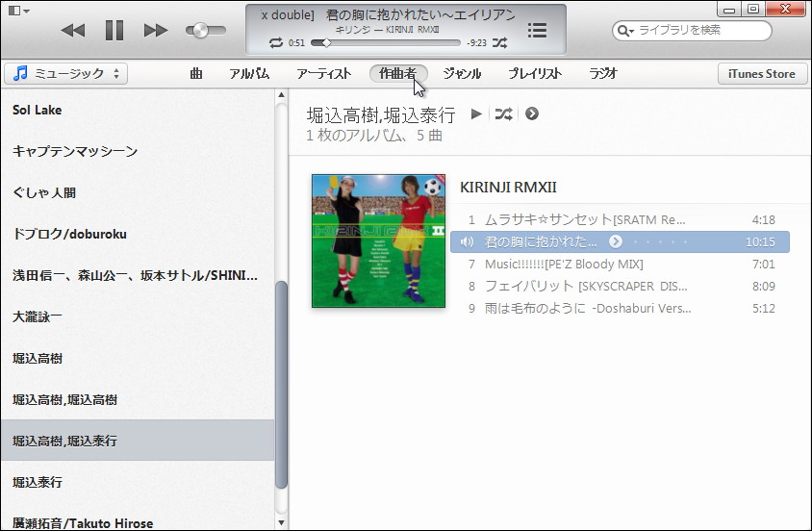The height and width of the screenshot is (531, 812).
Task: Rate playing track using rating dots
Action: (660, 241)
